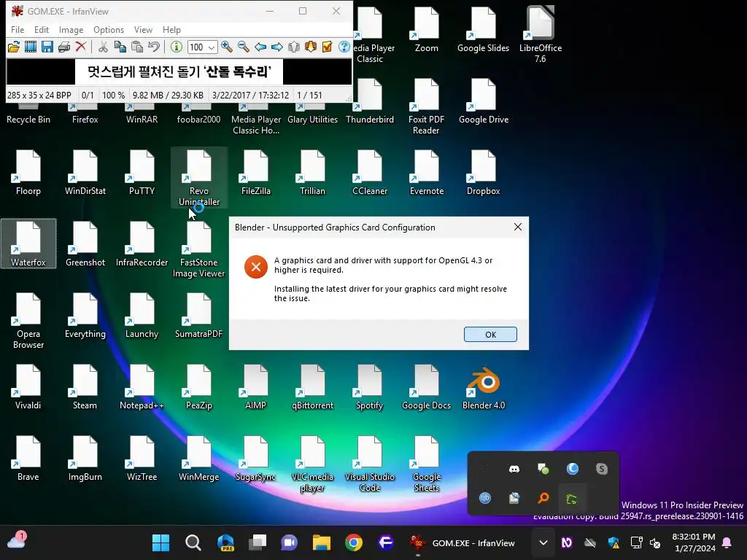Click the Copy icon in IrfanView toolbar
This screenshot has height=560, width=747.
pyautogui.click(x=120, y=47)
